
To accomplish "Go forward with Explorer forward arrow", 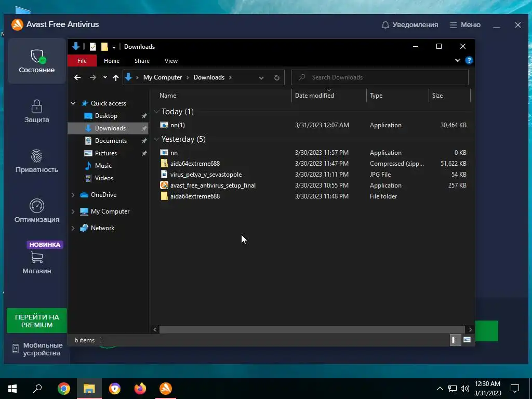I will (92, 77).
